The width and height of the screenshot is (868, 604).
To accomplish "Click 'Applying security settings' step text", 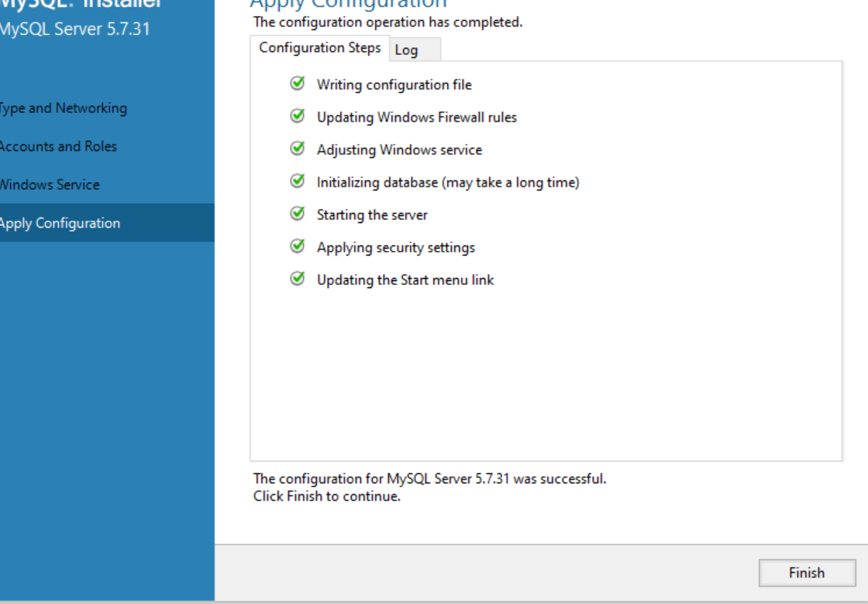I will pyautogui.click(x=396, y=247).
